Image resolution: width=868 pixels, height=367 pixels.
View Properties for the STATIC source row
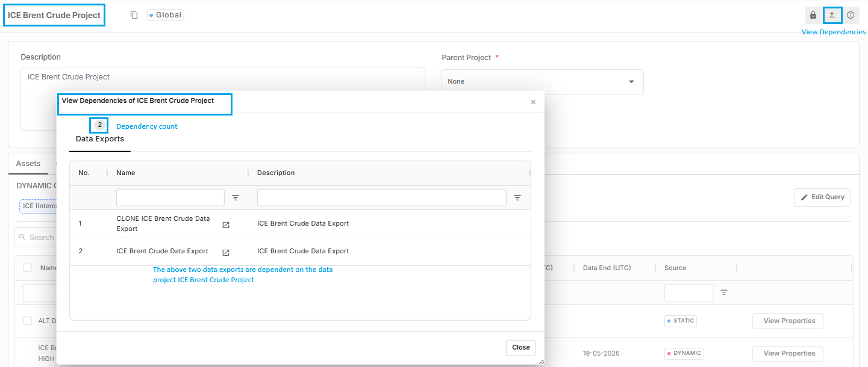tap(789, 321)
